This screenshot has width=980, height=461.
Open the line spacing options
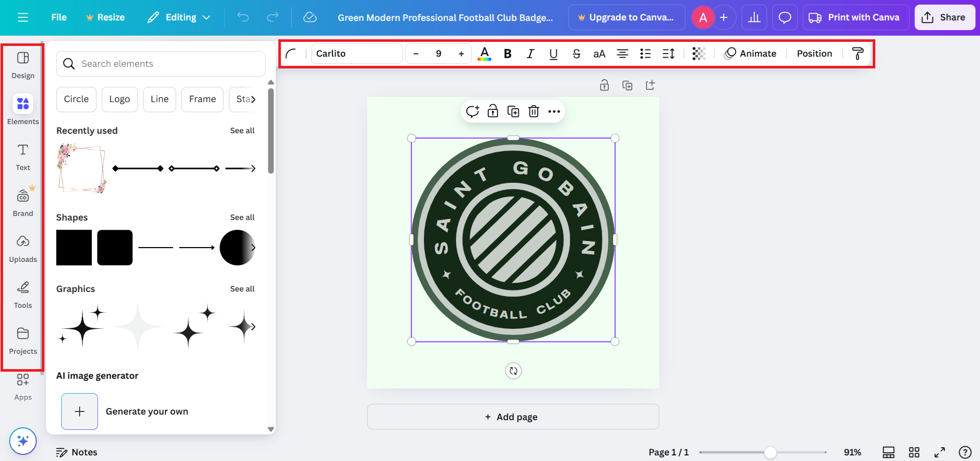tap(668, 54)
